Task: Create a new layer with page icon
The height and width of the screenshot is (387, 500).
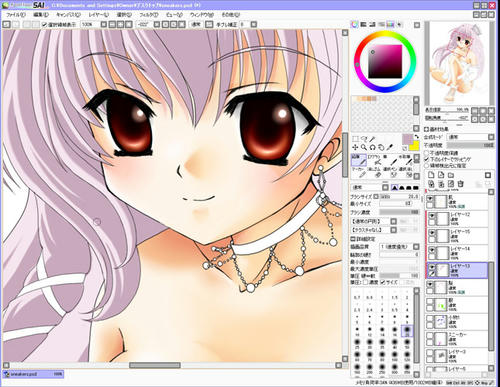Action: tap(431, 175)
